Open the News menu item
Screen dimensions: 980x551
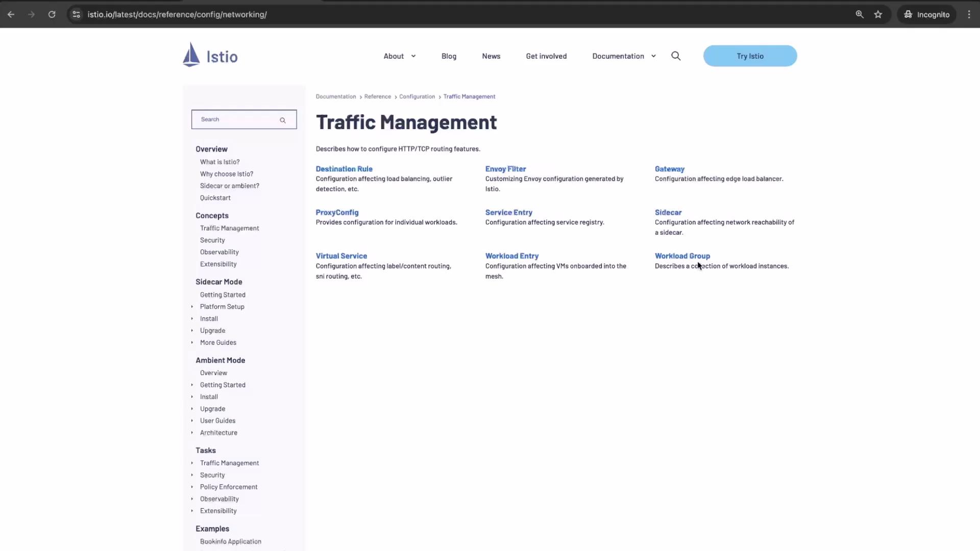[491, 56]
